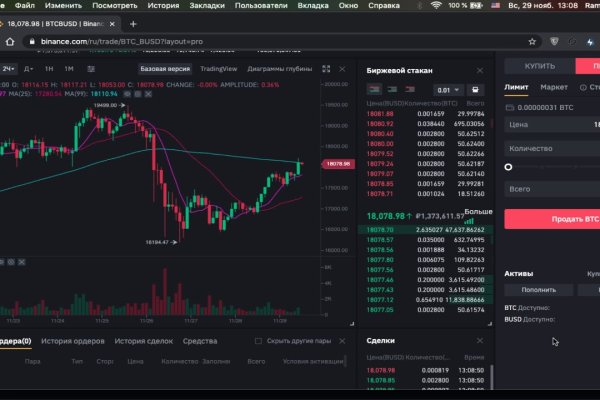Close the Сделки trades panel
The image size is (600, 400).
click(x=479, y=340)
